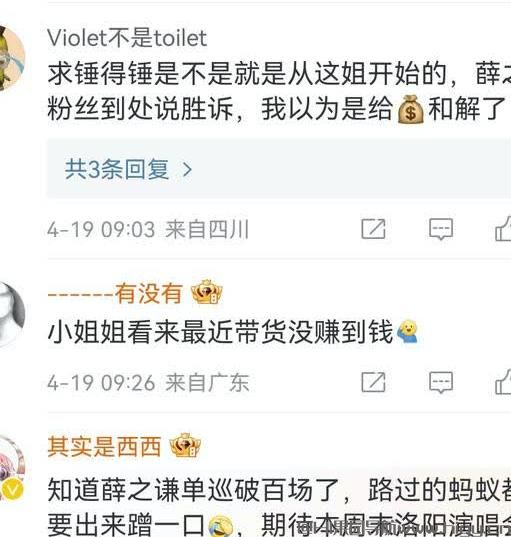Open Violet不是toilet's profile from username
The width and height of the screenshot is (511, 537).
127,38
